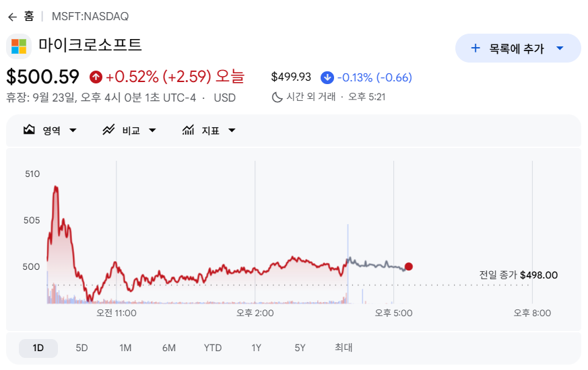Image resolution: width=588 pixels, height=370 pixels.
Task: Click the indicators chart icon
Action: pos(188,130)
